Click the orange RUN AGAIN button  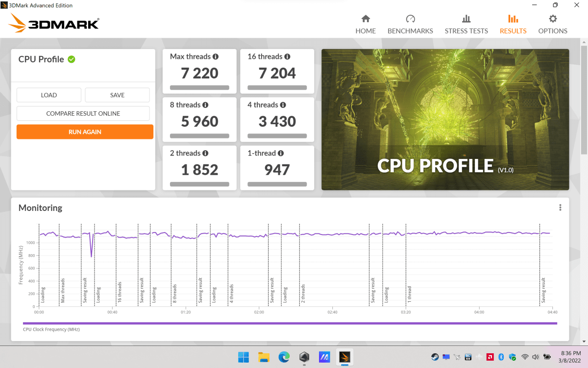pyautogui.click(x=85, y=132)
